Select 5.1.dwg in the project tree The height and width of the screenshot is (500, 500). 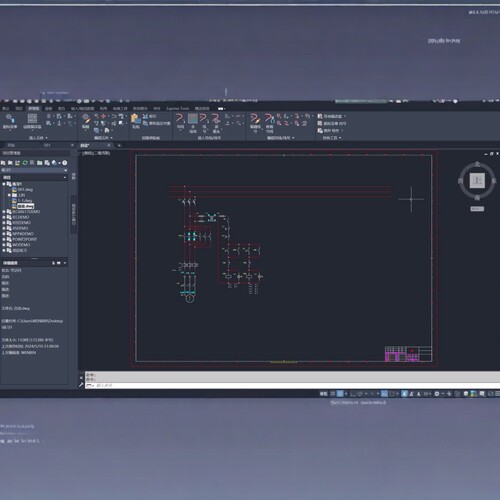click(x=25, y=201)
